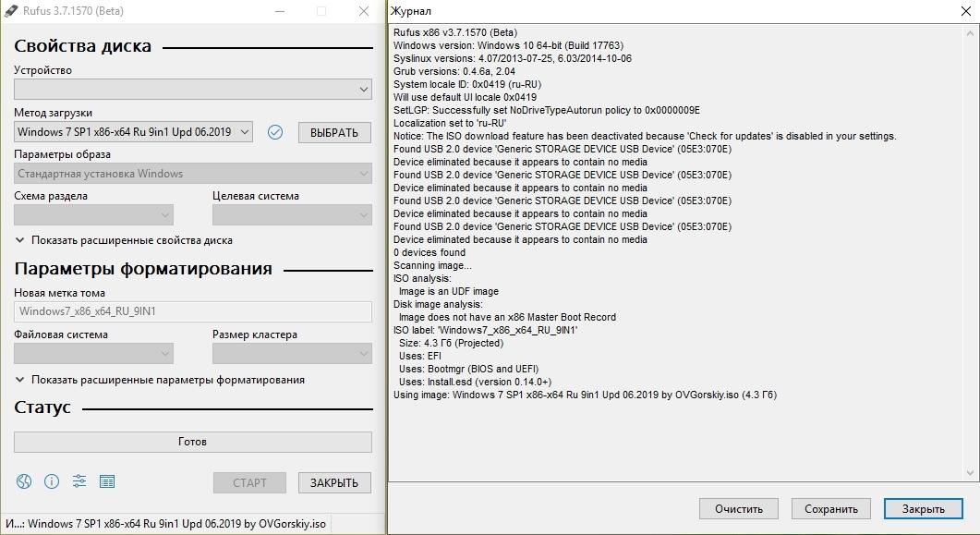Click log line 'Syslinux versions: 4.07/2013-07-25'
Viewport: 980px width, 535px height.
(513, 58)
